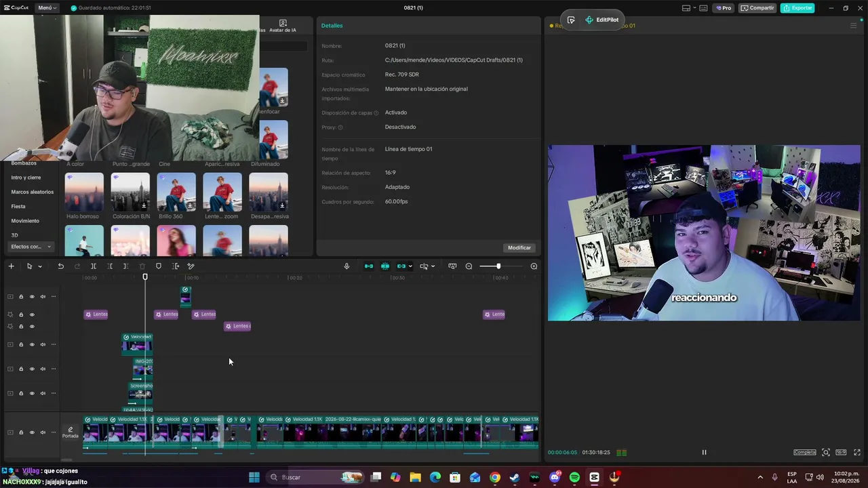
Task: Open the linkage options dropdown arrow
Action: (x=410, y=266)
